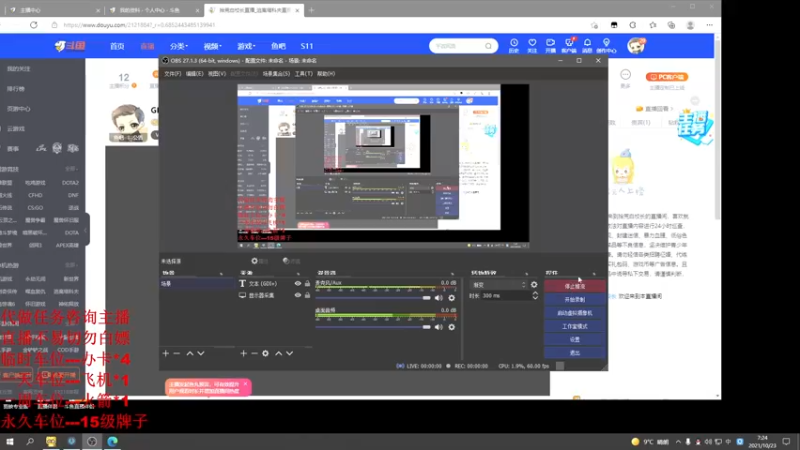This screenshot has width=800, height=450.
Task: Toggle lock on Text (GDI+) source
Action: click(x=307, y=284)
